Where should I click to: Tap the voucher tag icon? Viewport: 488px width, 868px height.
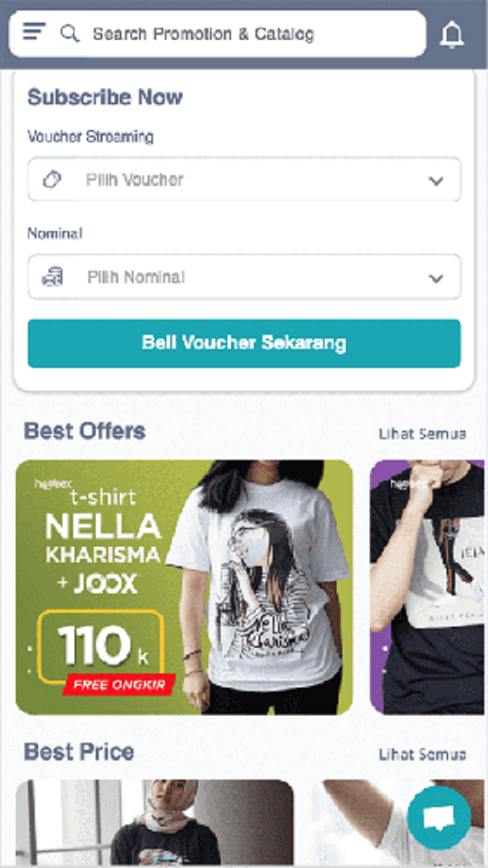[52, 180]
